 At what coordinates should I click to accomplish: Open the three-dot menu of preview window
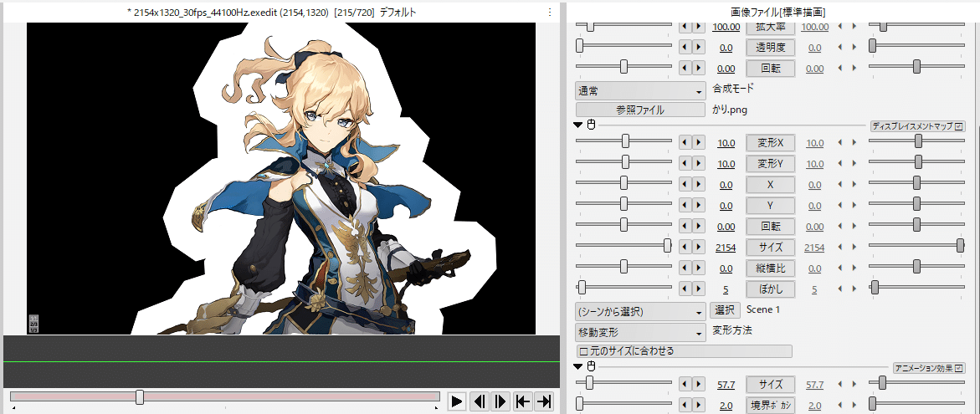pyautogui.click(x=550, y=12)
